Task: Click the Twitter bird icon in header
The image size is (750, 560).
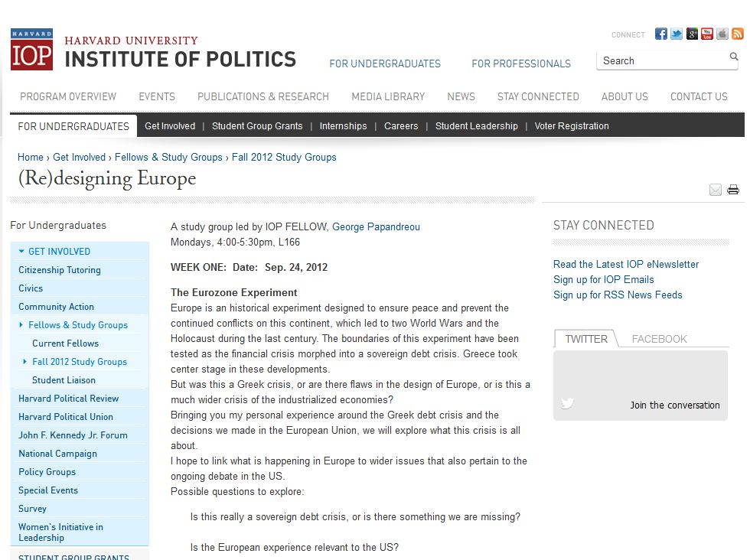Action: click(x=677, y=34)
